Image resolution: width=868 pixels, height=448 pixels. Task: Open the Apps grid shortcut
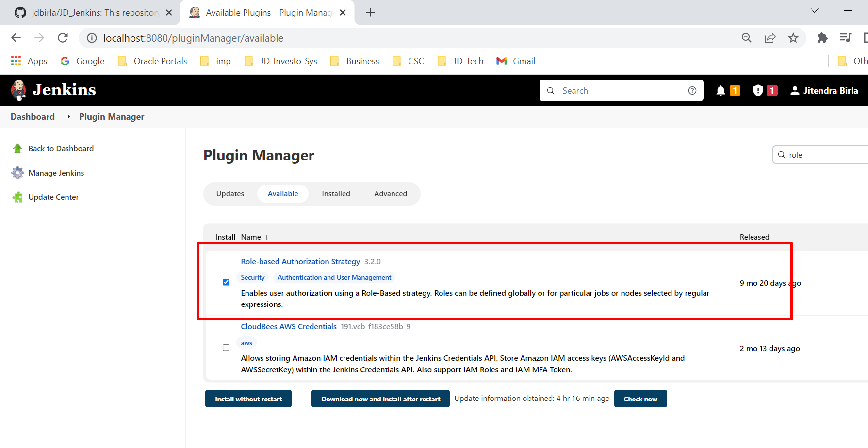pos(29,61)
